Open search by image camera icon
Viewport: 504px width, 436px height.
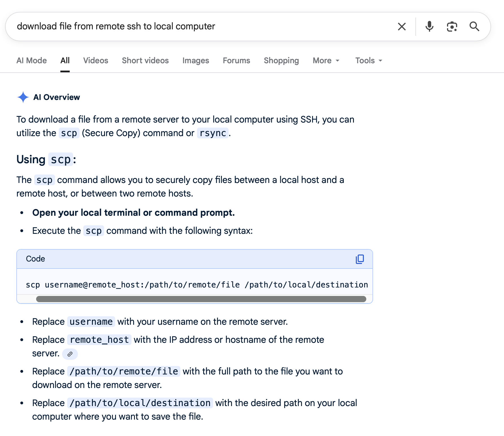452,27
